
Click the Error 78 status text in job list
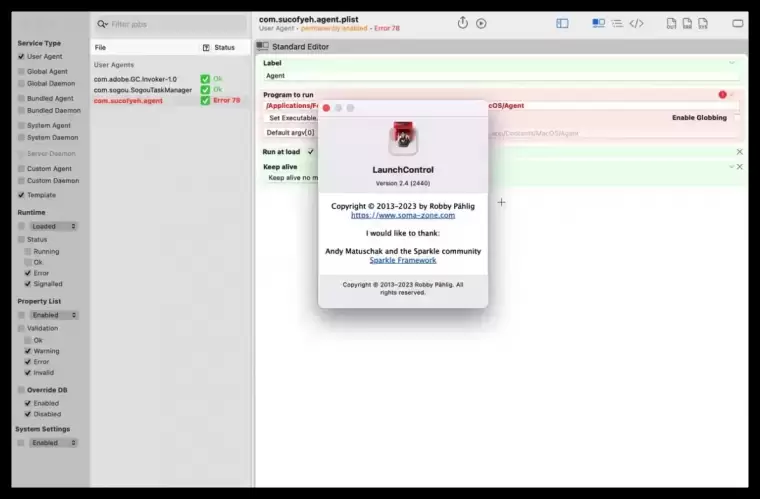click(226, 100)
